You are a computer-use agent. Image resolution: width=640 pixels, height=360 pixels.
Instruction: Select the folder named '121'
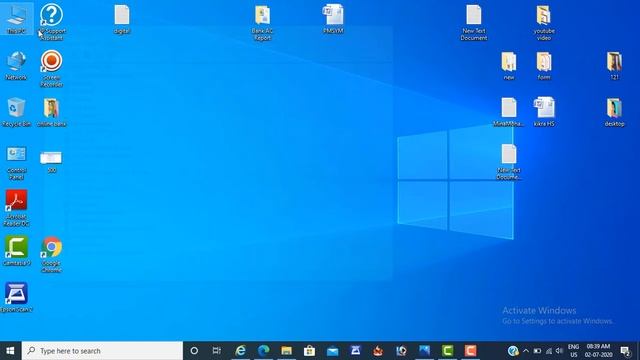click(x=614, y=66)
